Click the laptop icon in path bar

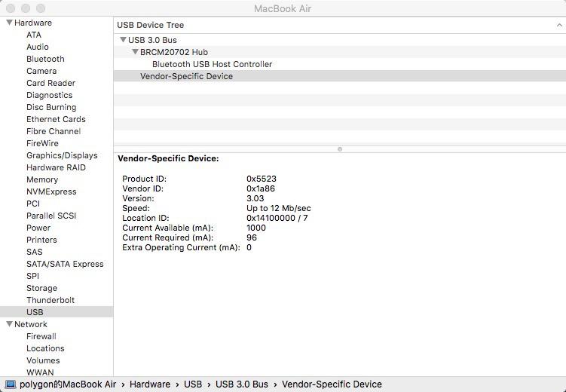[x=11, y=384]
